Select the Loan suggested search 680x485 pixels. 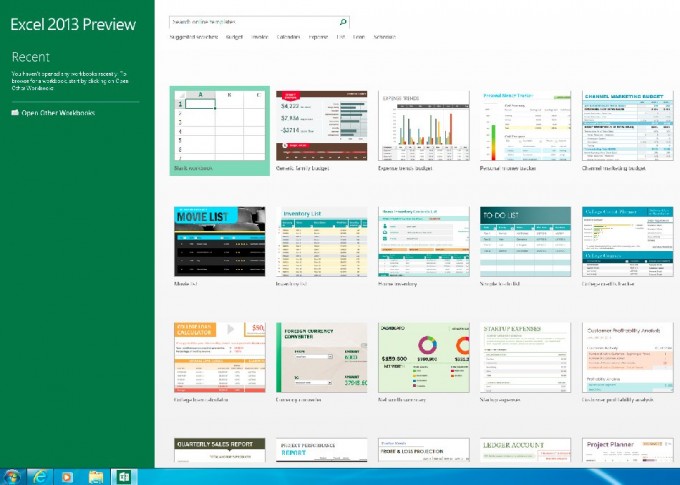click(359, 37)
